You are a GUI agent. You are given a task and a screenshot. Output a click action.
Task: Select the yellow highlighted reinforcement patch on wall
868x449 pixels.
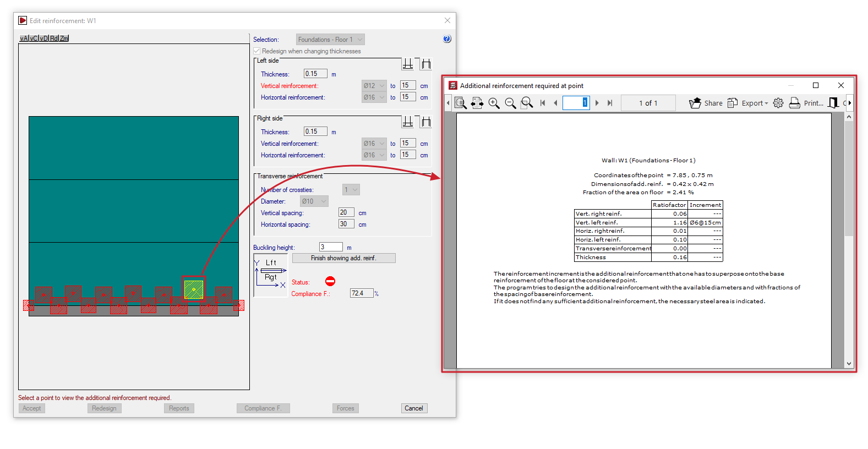point(194,289)
